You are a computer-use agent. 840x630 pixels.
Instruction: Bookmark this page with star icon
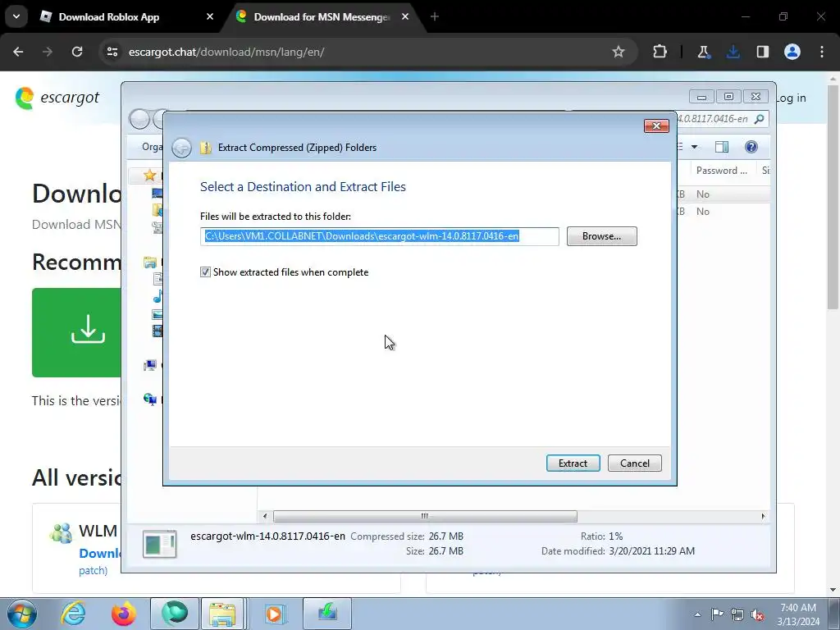click(x=619, y=52)
